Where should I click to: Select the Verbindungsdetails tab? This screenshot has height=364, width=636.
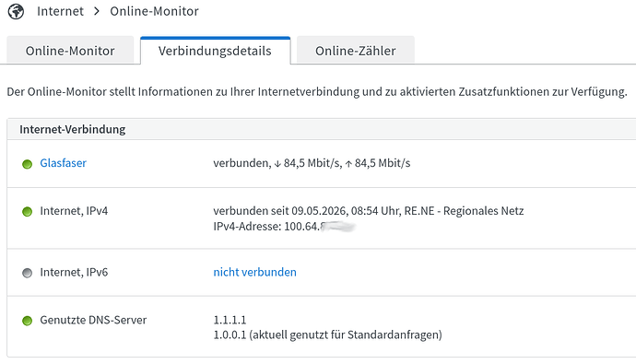coord(215,51)
